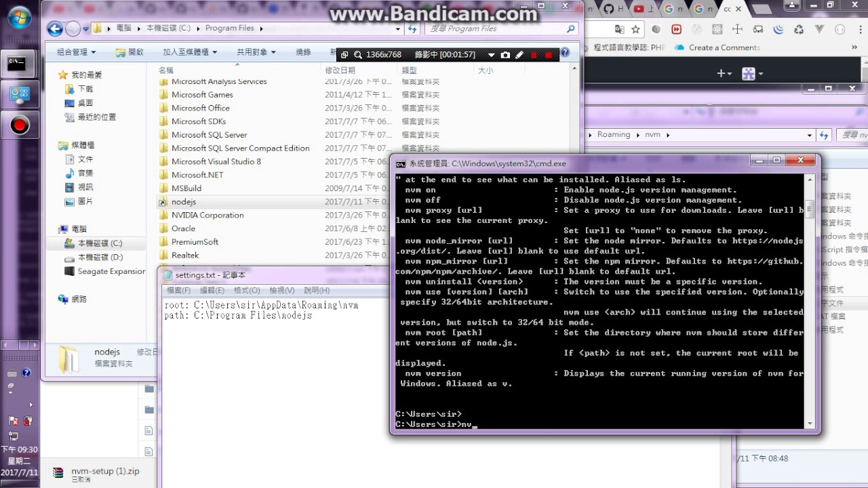Click the red fast-forward Chrome extension
This screenshot has width=868, height=488.
pos(676,29)
